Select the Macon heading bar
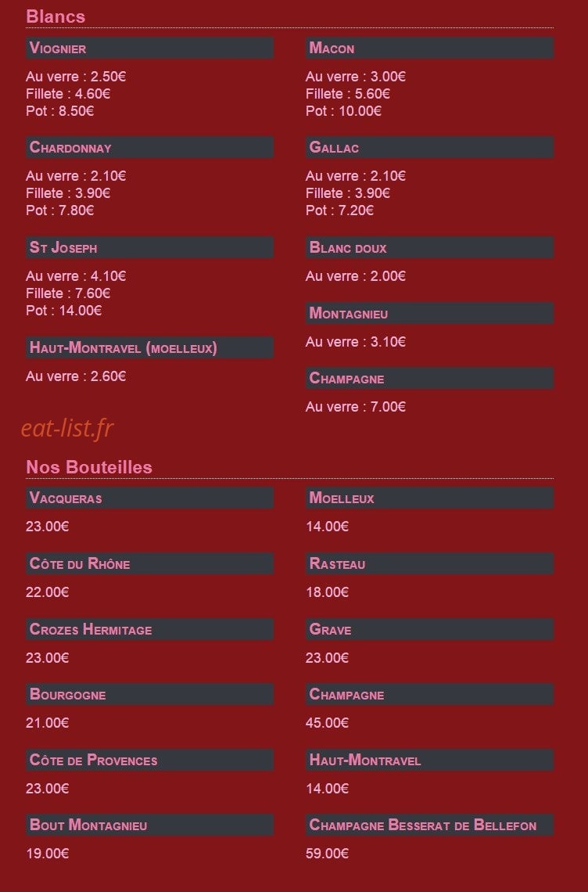Screen dimensions: 588x892 pos(429,48)
